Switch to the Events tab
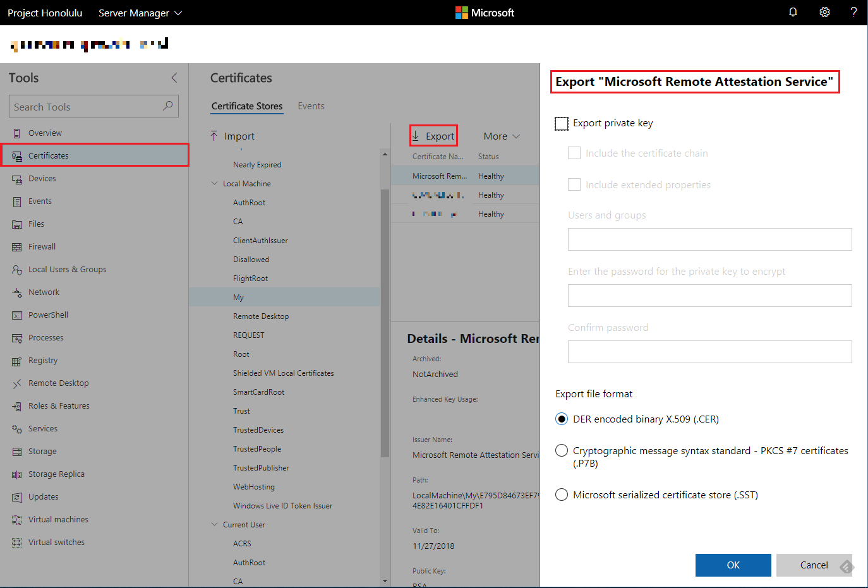This screenshot has height=588, width=868. tap(311, 106)
